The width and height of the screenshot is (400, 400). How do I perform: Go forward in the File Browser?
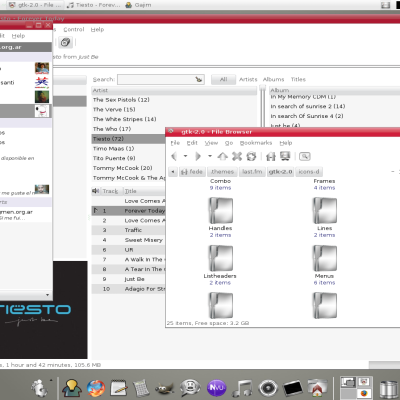click(198, 156)
